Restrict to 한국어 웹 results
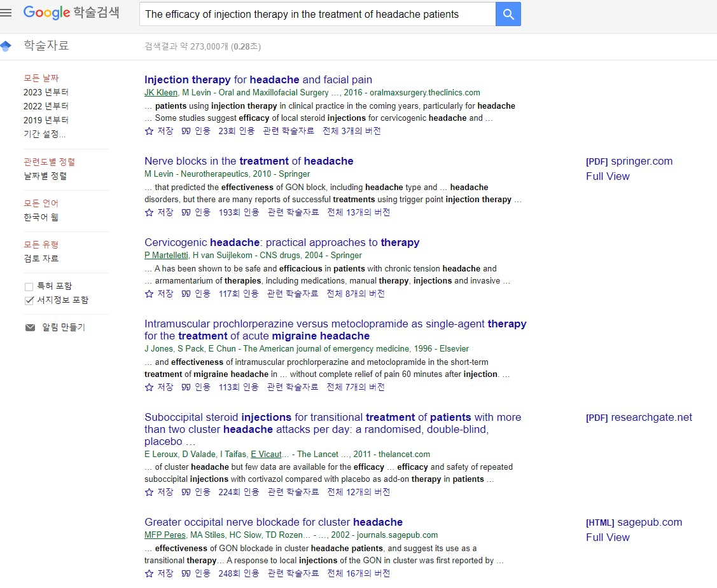The width and height of the screenshot is (717, 588). tap(41, 217)
